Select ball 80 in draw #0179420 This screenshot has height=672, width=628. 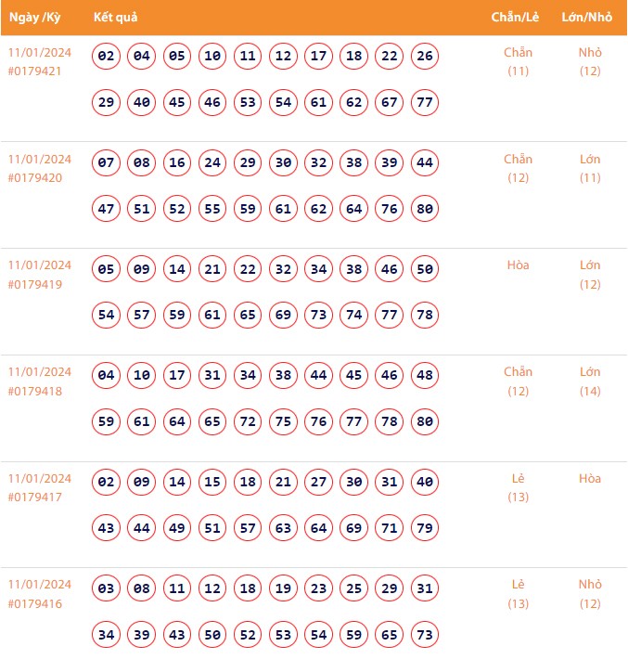425,209
